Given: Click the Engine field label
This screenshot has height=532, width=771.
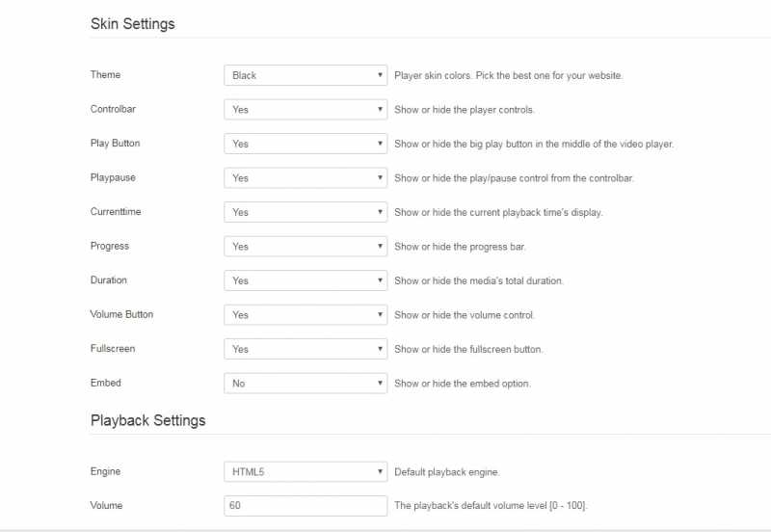Looking at the screenshot, I should point(105,472).
